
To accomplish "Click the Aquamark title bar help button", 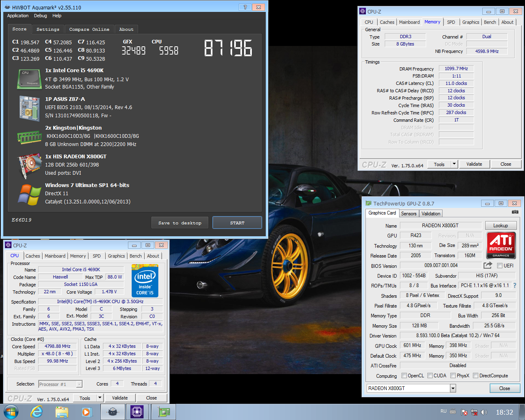I will [245, 7].
